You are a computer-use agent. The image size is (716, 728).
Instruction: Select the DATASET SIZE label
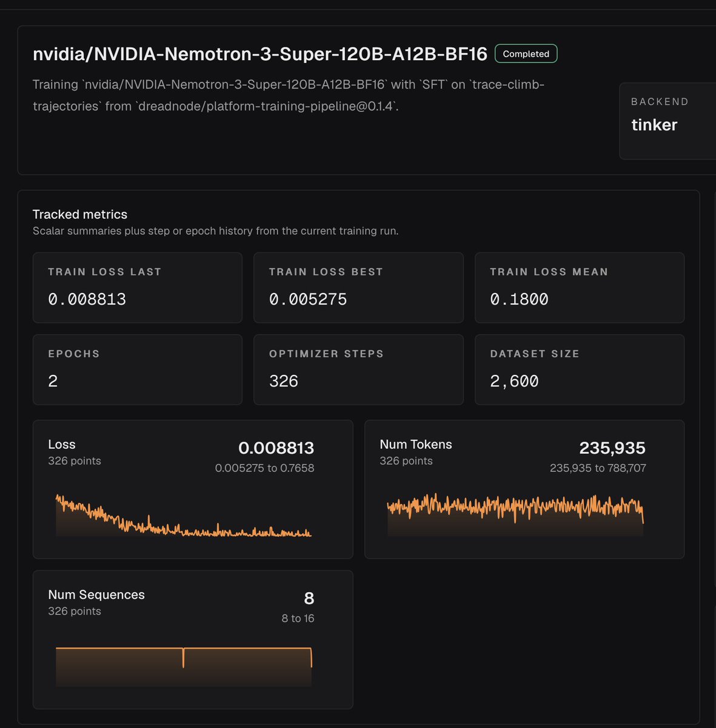point(535,354)
